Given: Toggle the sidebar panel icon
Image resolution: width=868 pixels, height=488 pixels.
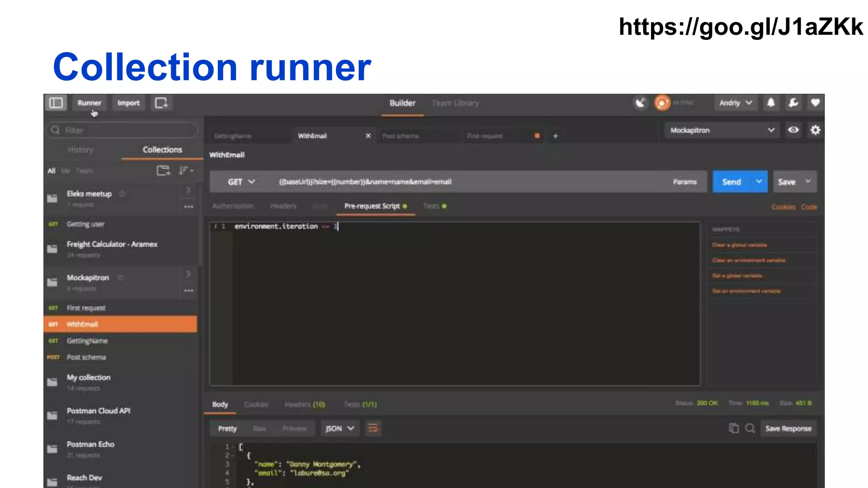Looking at the screenshot, I should (x=56, y=103).
